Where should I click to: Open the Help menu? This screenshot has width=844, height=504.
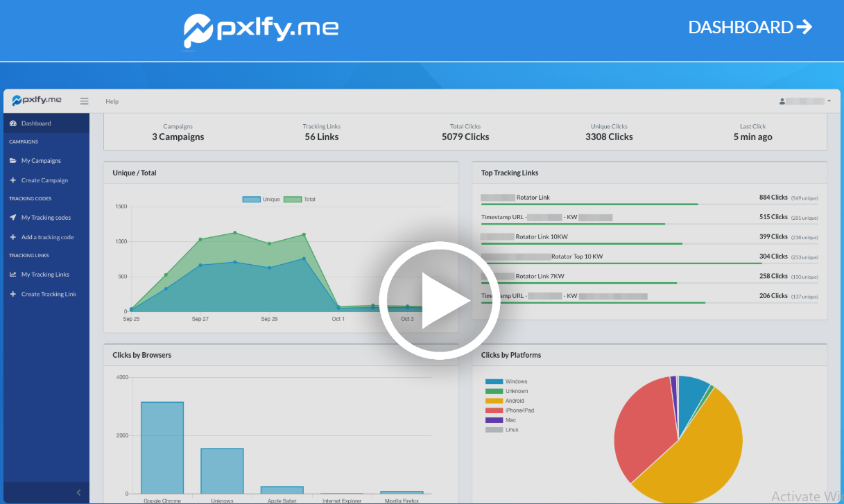(111, 101)
